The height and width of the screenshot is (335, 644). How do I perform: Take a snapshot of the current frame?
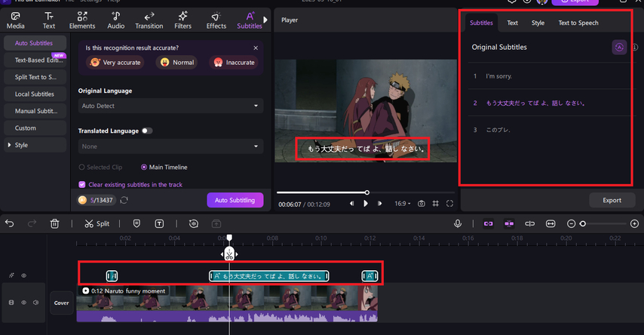tap(422, 204)
